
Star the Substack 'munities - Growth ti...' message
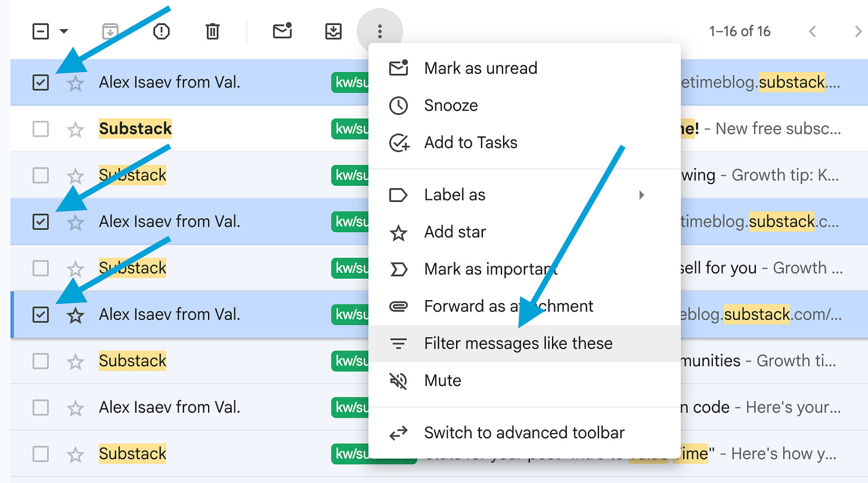pos(75,362)
